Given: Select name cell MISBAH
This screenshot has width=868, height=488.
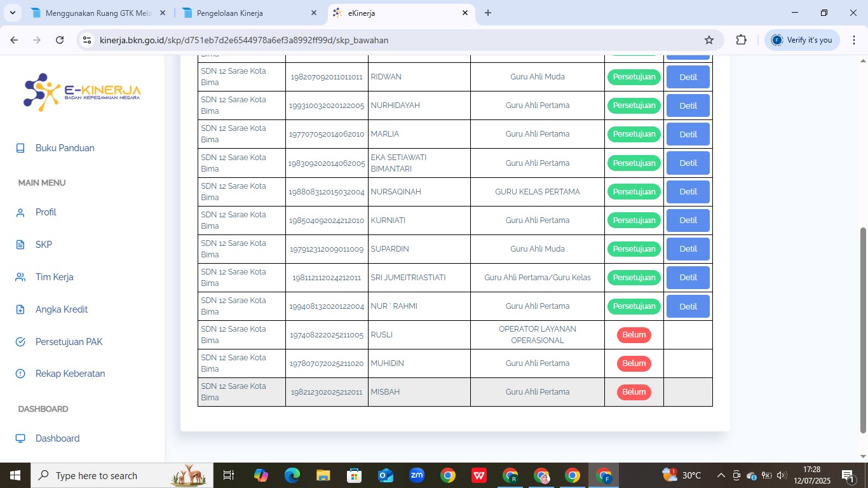Looking at the screenshot, I should coord(419,392).
